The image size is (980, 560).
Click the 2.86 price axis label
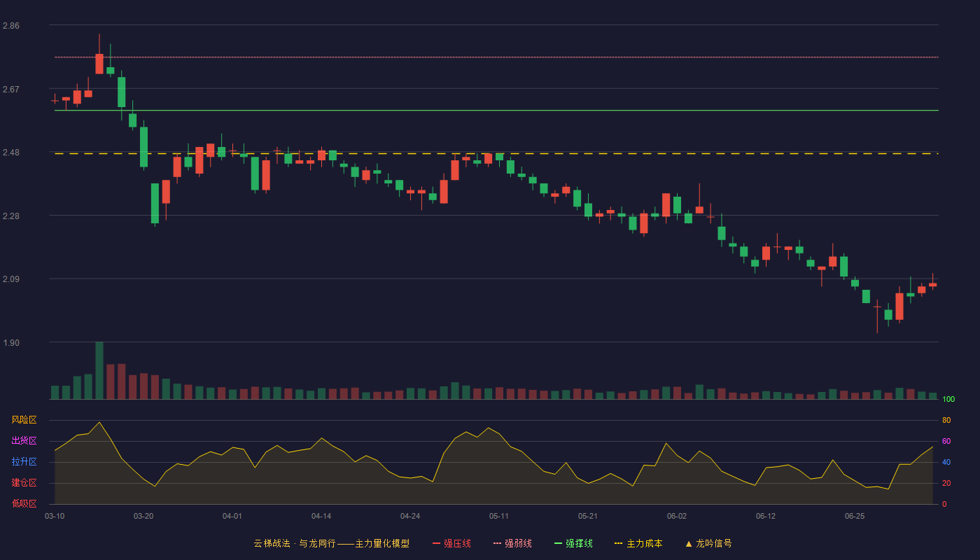(x=11, y=26)
